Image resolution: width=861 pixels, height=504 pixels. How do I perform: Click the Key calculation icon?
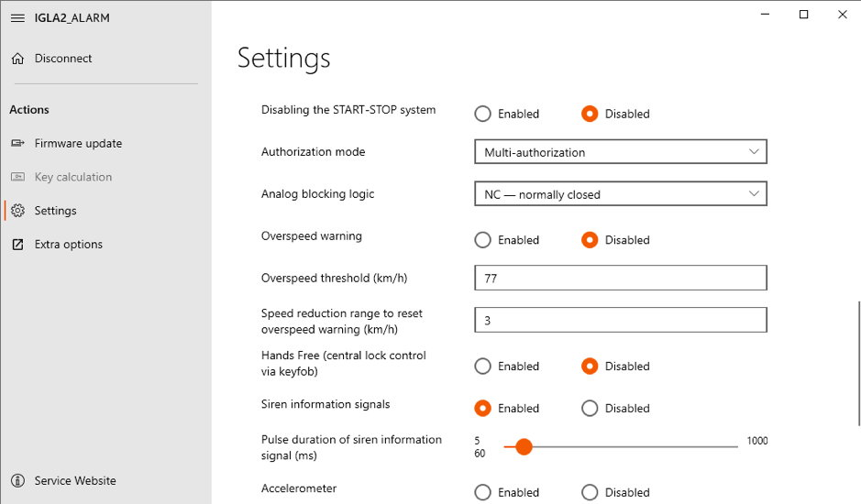click(x=17, y=177)
